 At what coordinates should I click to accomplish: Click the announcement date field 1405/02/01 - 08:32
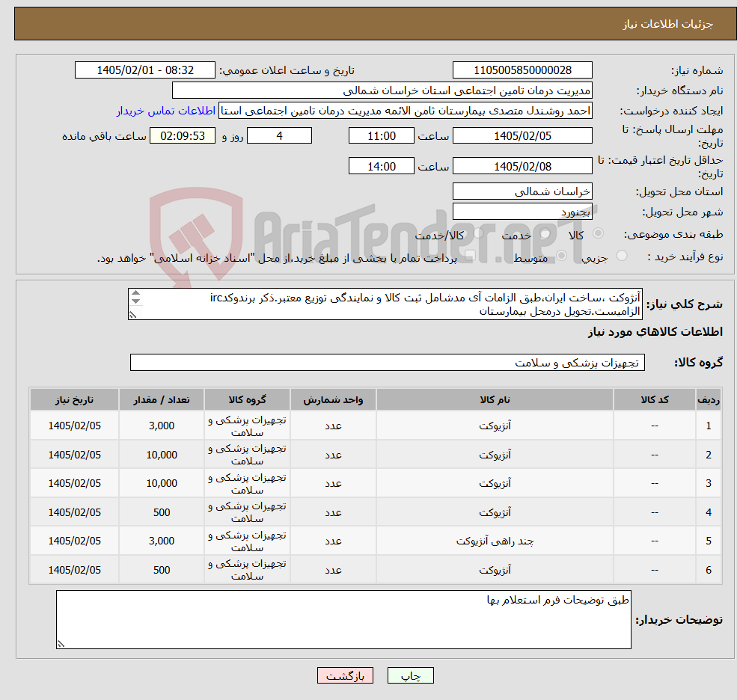144,70
